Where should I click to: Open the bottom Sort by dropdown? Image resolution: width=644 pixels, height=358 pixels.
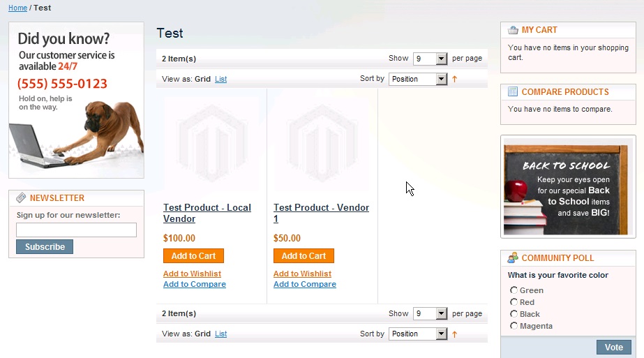[x=417, y=334]
